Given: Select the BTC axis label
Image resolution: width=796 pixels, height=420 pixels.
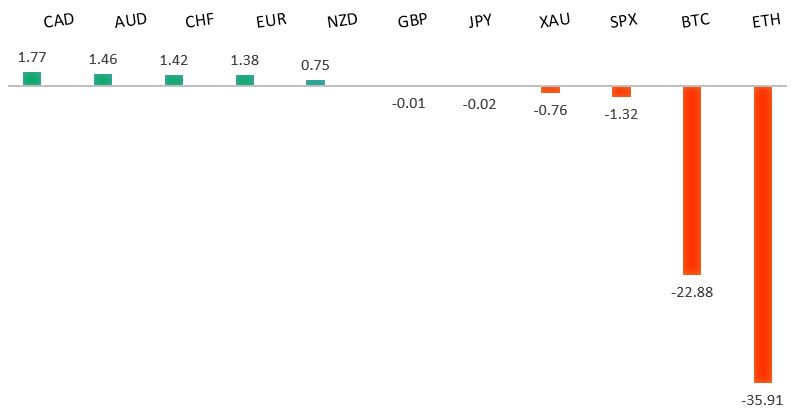Looking at the screenshot, I should (x=693, y=21).
